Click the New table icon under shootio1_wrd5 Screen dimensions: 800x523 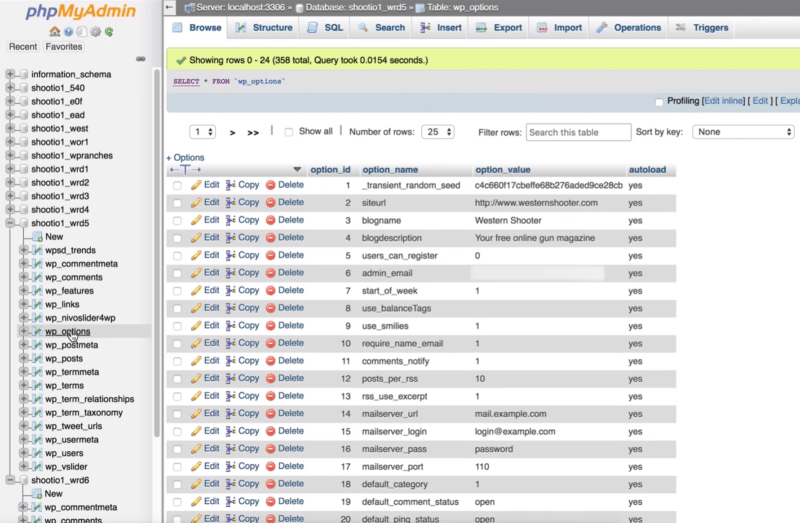pos(37,237)
